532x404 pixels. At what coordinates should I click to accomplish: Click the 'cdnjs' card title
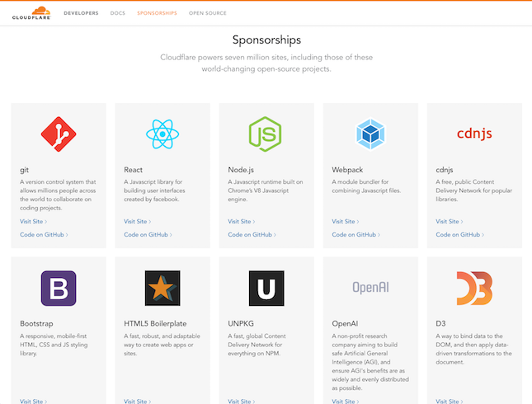445,170
